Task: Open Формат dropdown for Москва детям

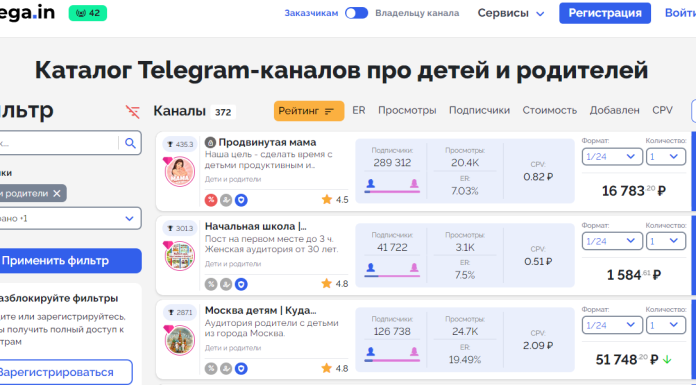Action: 612,325
